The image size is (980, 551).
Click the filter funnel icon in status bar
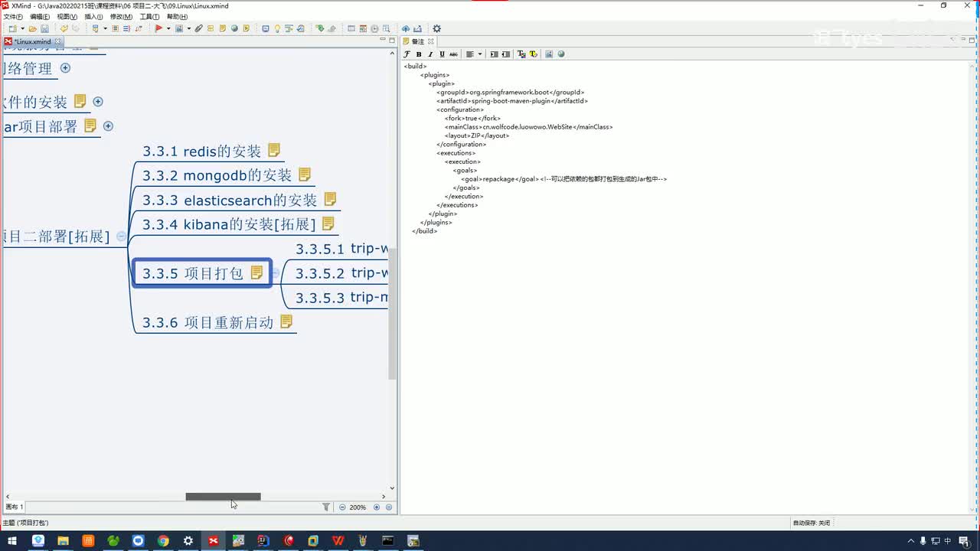[326, 507]
